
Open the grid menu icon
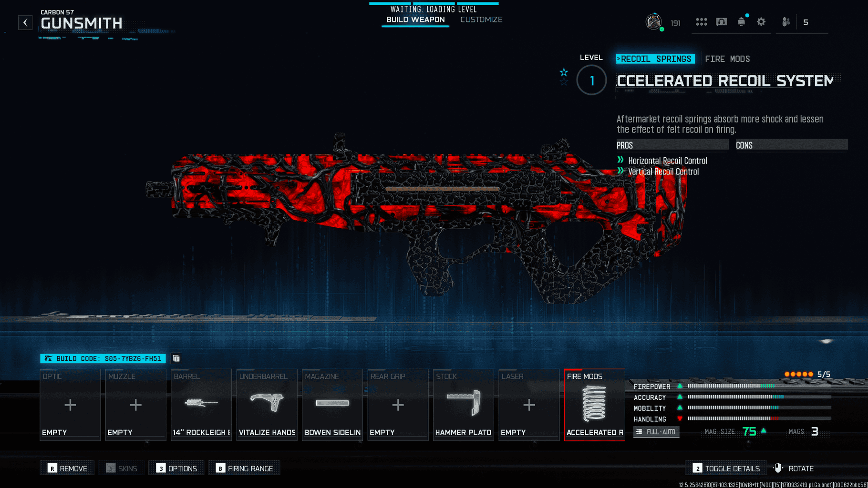701,22
